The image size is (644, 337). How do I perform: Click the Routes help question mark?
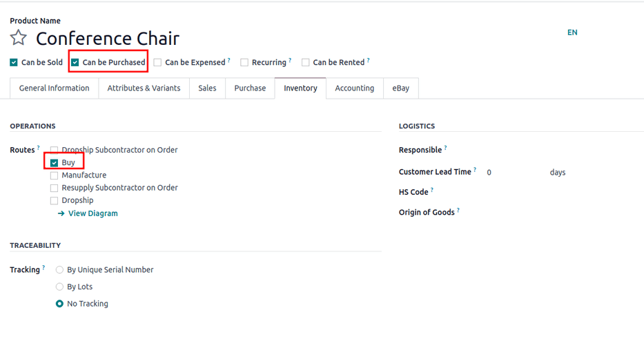[39, 148]
